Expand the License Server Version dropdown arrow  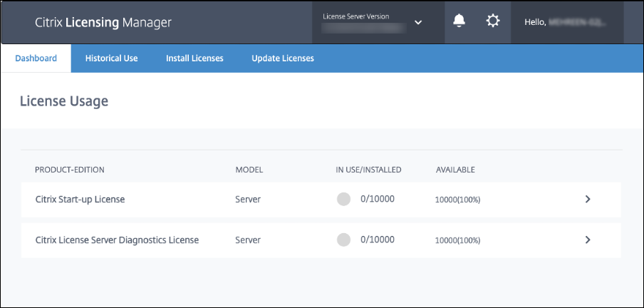point(418,22)
